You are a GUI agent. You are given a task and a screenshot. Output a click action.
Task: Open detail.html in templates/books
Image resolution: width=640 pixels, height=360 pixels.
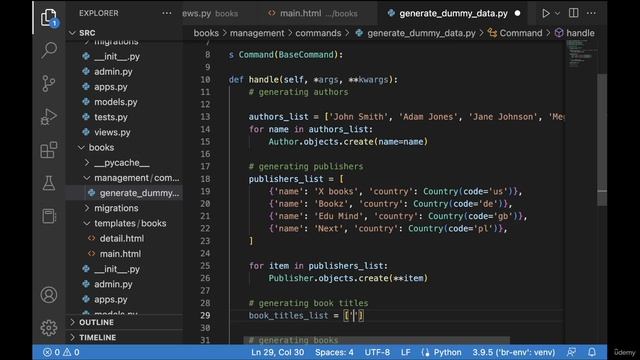[x=124, y=238]
